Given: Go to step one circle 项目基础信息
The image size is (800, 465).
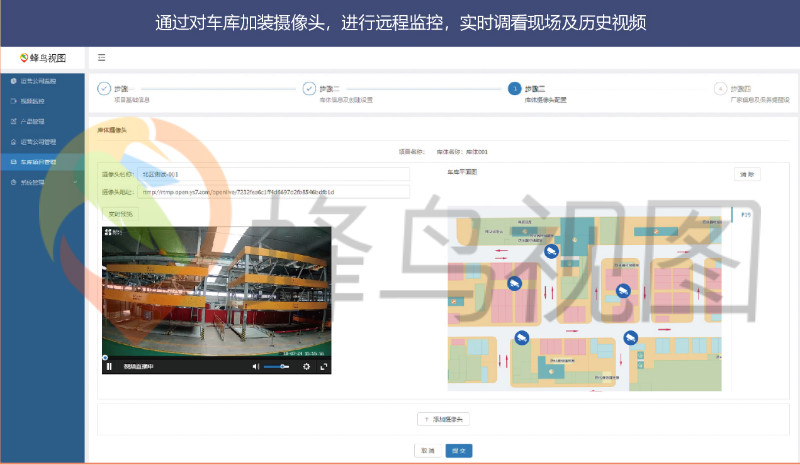Looking at the screenshot, I should click(x=104, y=88).
